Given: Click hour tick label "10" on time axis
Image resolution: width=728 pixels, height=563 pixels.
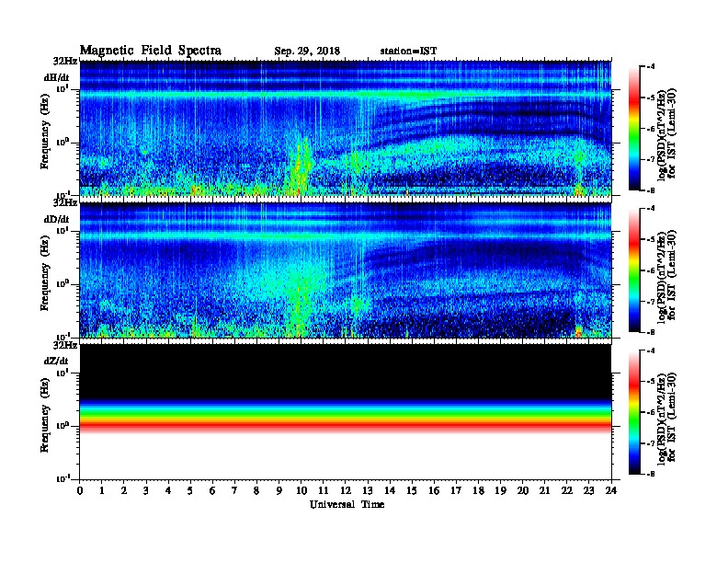Looking at the screenshot, I should point(301,490).
